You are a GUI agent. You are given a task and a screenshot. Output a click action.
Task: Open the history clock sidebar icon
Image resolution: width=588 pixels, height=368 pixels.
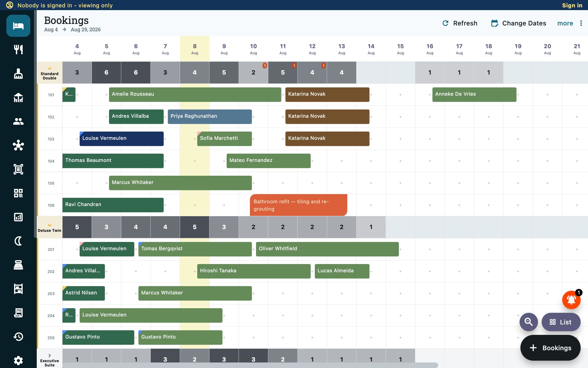click(x=18, y=337)
